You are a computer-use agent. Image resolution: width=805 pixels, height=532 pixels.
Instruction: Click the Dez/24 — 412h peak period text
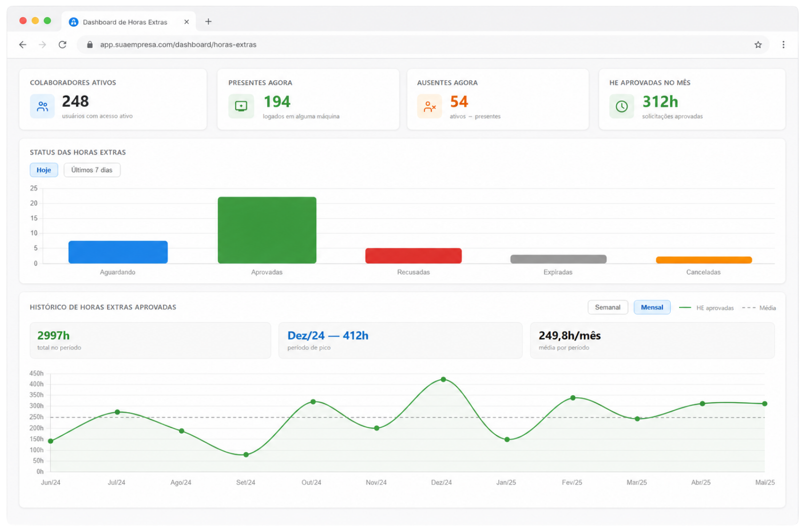coord(328,336)
